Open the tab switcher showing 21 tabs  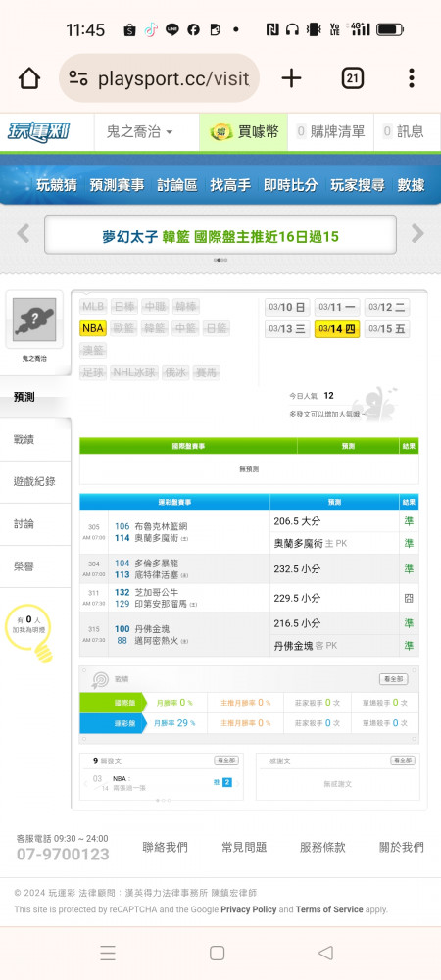click(352, 78)
